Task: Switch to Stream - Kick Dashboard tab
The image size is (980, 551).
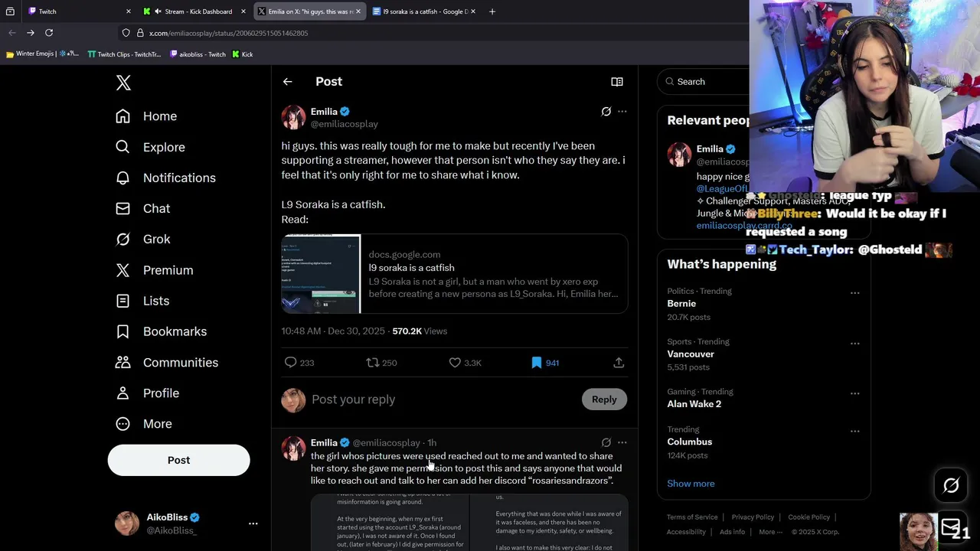Action: (x=195, y=11)
